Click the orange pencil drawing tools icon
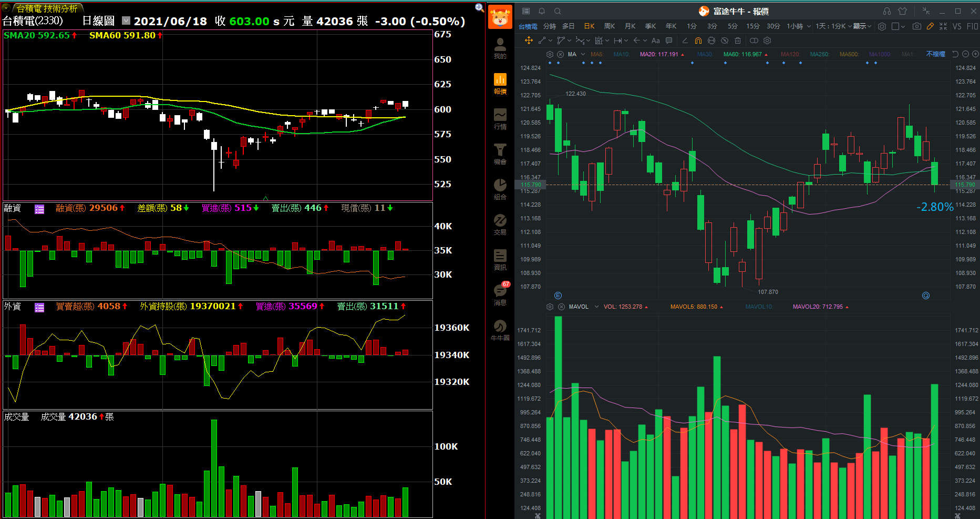 pyautogui.click(x=930, y=26)
